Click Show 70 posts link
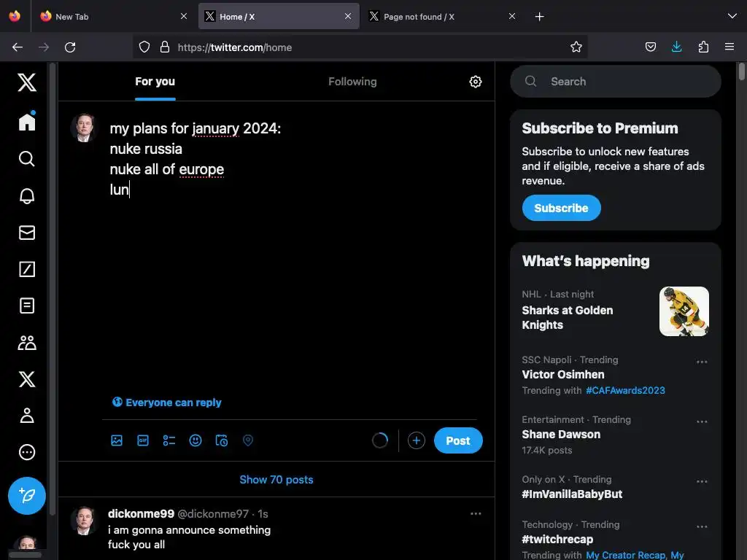 (x=276, y=480)
